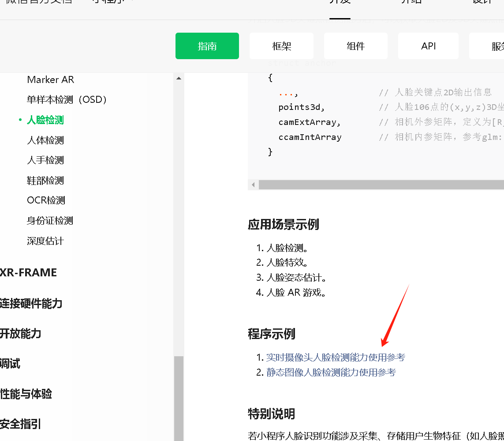Expand the 连接硬件能力 section
The height and width of the screenshot is (441, 504).
(31, 303)
